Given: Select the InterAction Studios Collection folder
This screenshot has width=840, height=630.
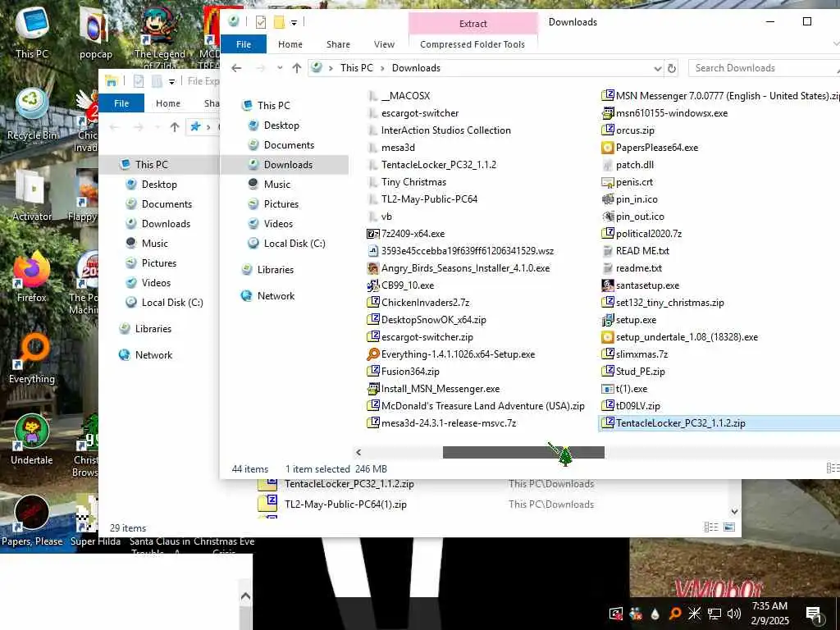Looking at the screenshot, I should tap(440, 130).
